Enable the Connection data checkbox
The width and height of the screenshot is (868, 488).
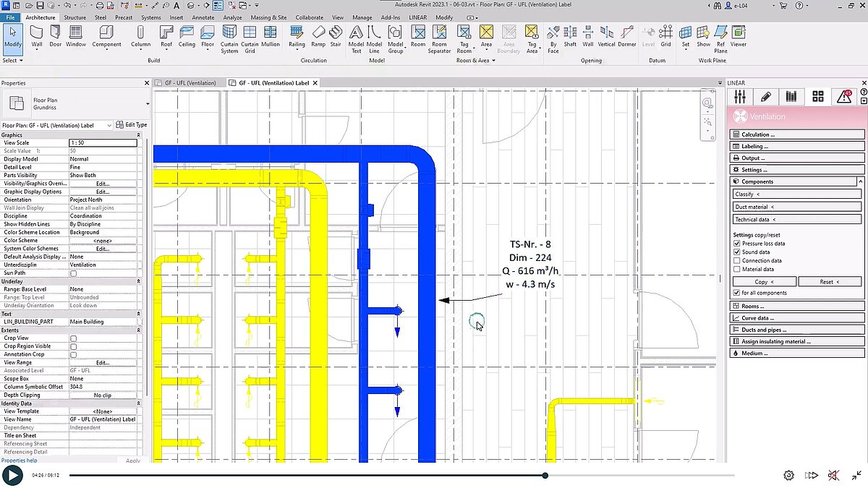(736, 261)
